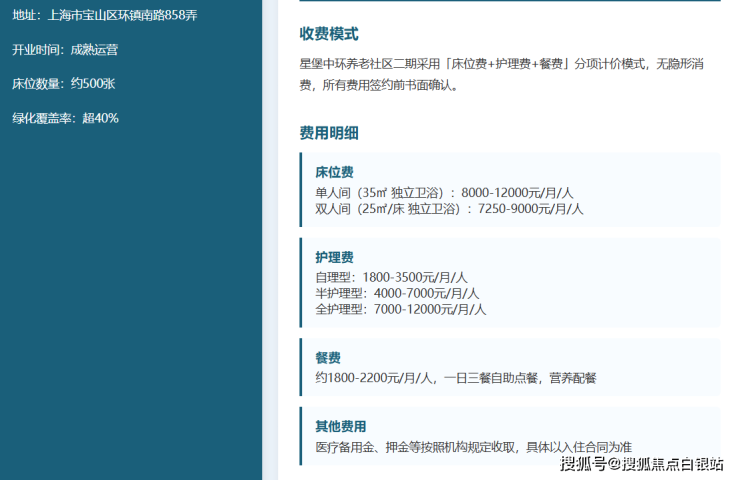Click the 医疗备用金、押金 description text
Viewport: 740px width, 480px height.
pyautogui.click(x=473, y=447)
